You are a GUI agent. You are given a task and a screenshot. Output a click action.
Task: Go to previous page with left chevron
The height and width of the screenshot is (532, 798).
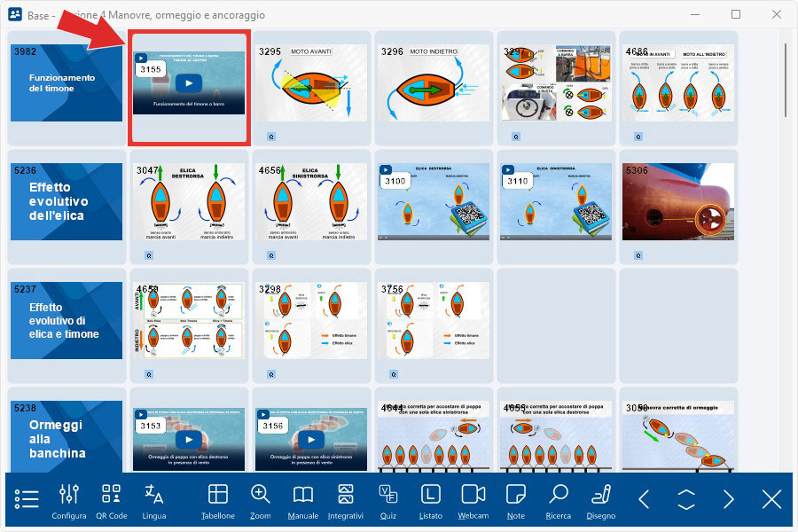tap(645, 499)
